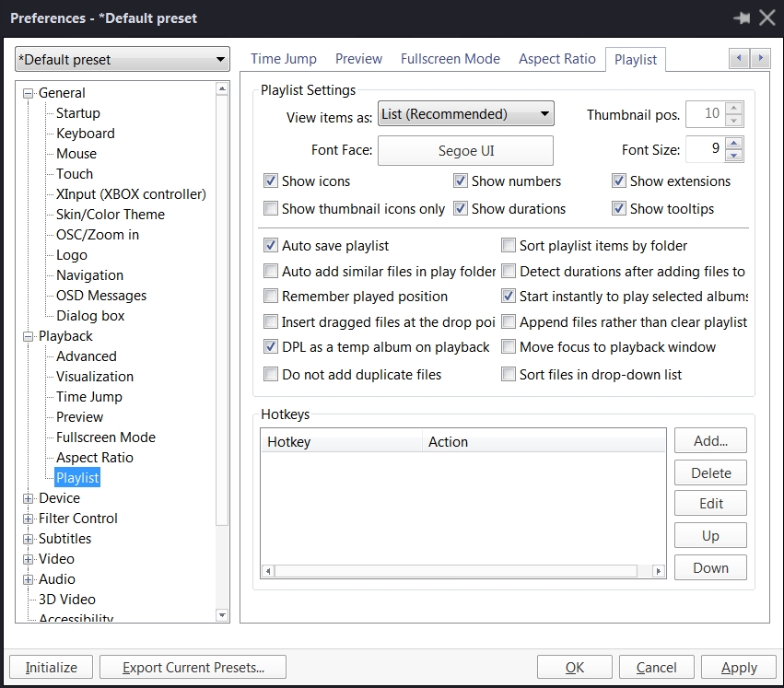This screenshot has height=688, width=784.
Task: Uncheck Auto save playlist
Action: click(271, 246)
